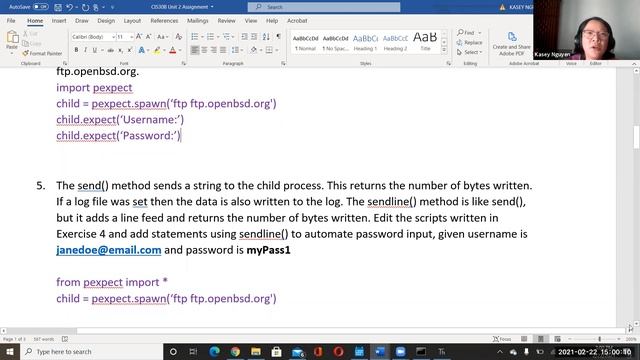The width and height of the screenshot is (640, 360).
Task: Open the Acrobat tab
Action: tap(297, 20)
